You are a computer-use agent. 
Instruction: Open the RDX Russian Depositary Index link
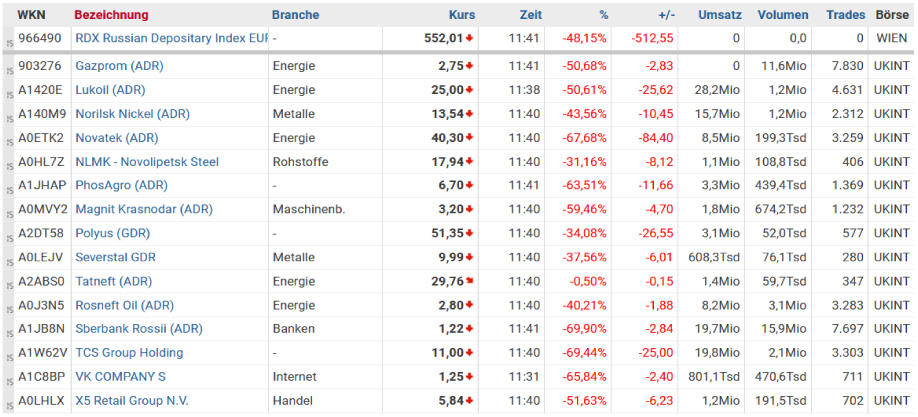click(172, 38)
